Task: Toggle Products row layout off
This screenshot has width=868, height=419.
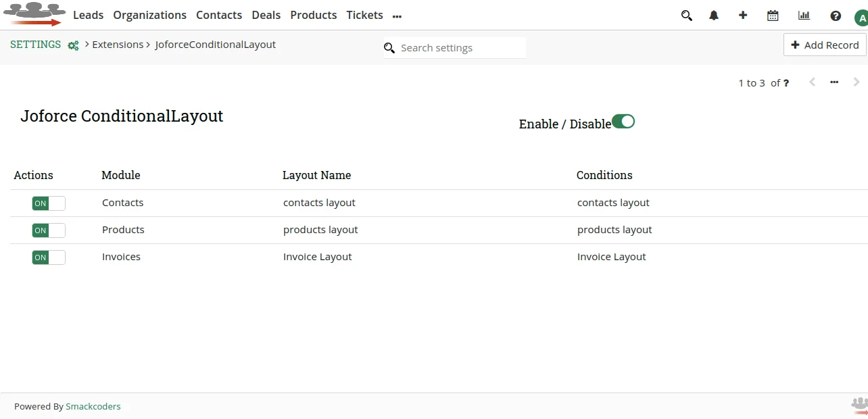Action: coord(48,230)
